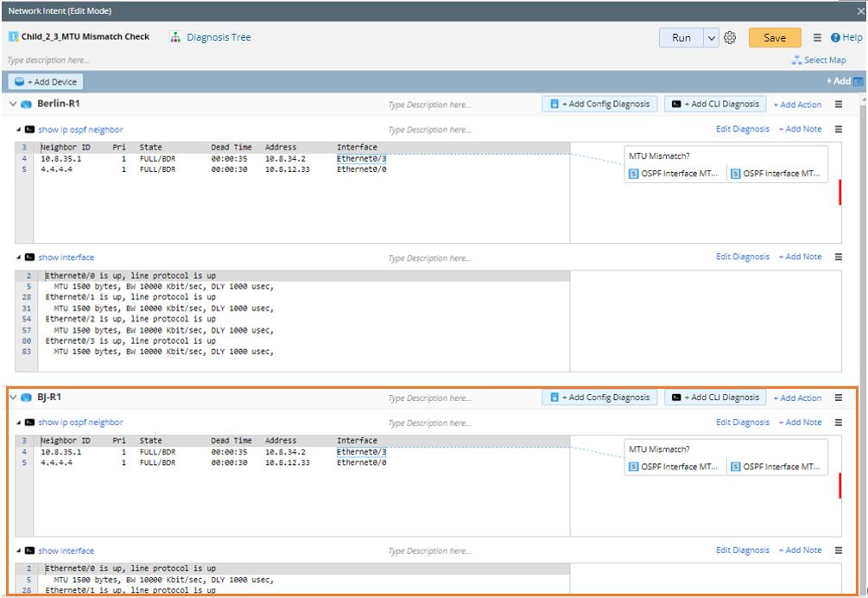This screenshot has height=598, width=868.
Task: Open menu for Berlin-R1 show interface command
Action: 839,257
